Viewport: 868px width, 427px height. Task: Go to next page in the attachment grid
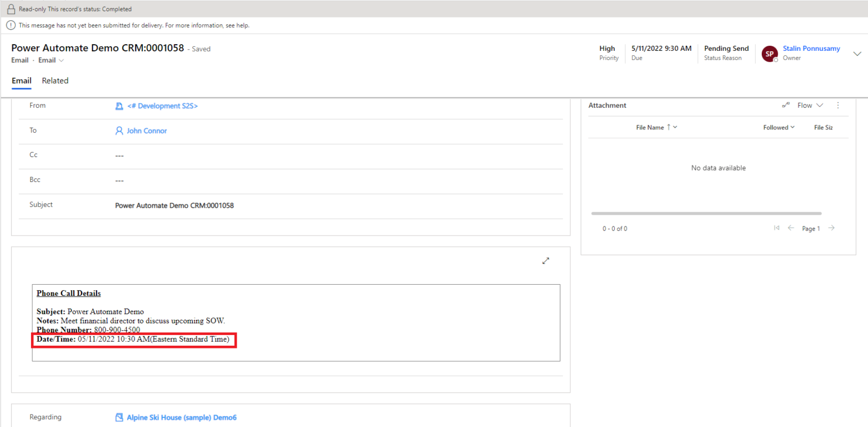point(831,228)
